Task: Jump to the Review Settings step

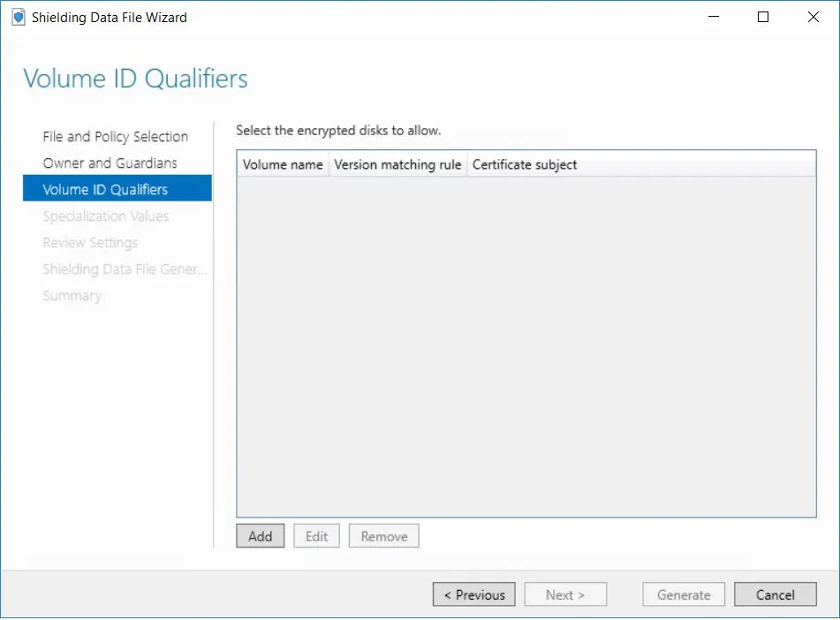Action: coord(90,243)
